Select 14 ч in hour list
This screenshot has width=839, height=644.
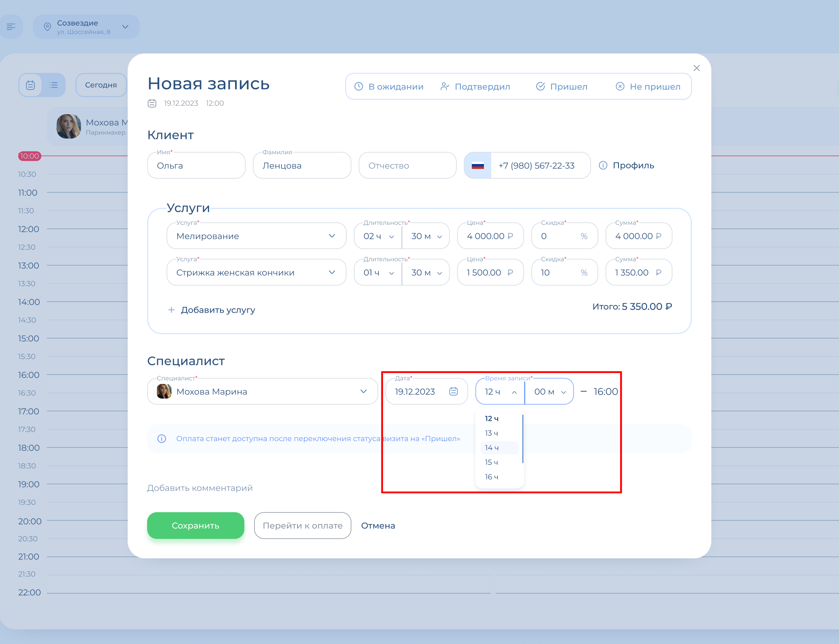click(499, 448)
